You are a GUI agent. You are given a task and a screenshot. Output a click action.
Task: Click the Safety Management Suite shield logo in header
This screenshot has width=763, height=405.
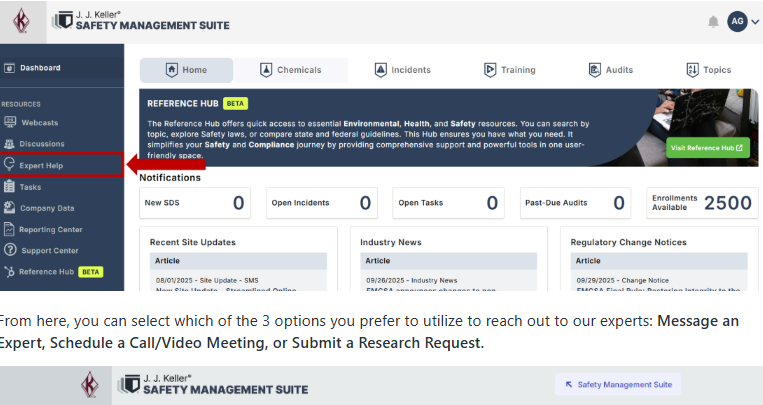(x=63, y=20)
